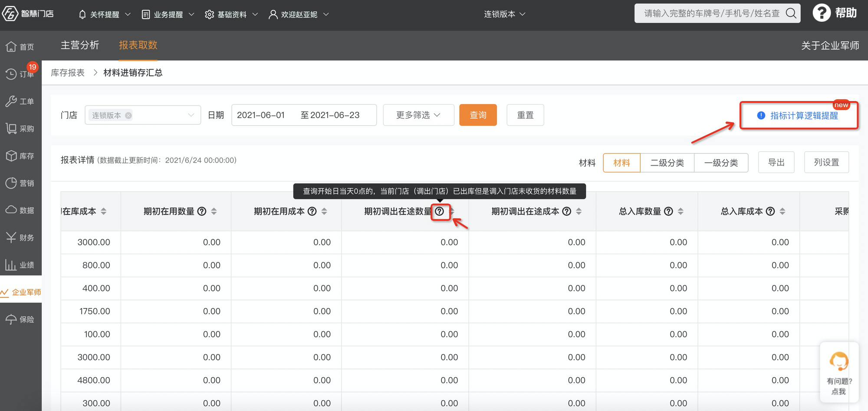
Task: Go back to 库存报表 breadcrumb
Action: click(x=68, y=72)
